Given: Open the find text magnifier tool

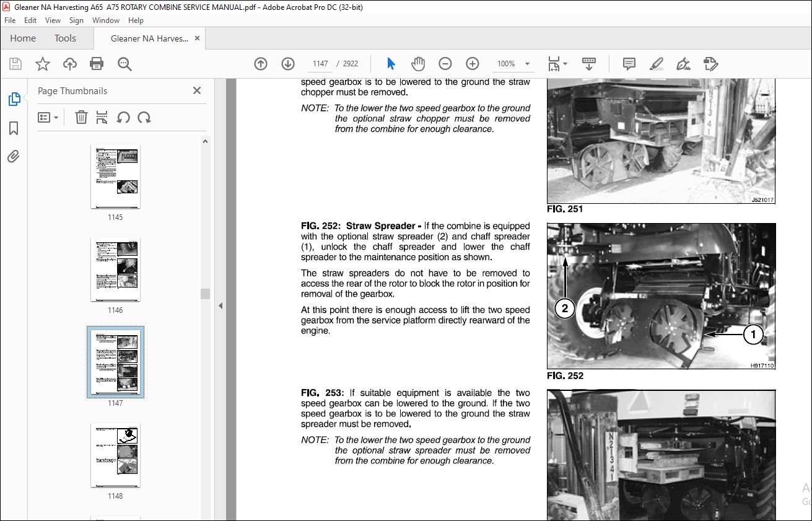Looking at the screenshot, I should click(x=124, y=64).
